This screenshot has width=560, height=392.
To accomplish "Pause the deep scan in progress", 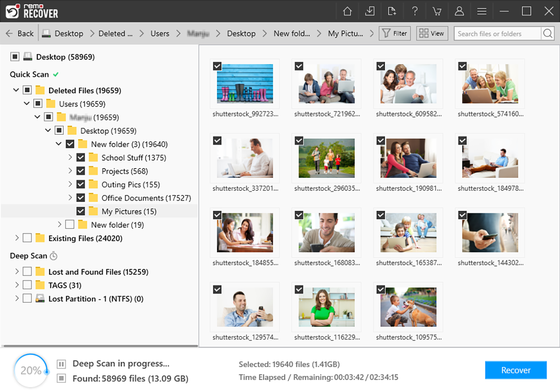I will [61, 364].
